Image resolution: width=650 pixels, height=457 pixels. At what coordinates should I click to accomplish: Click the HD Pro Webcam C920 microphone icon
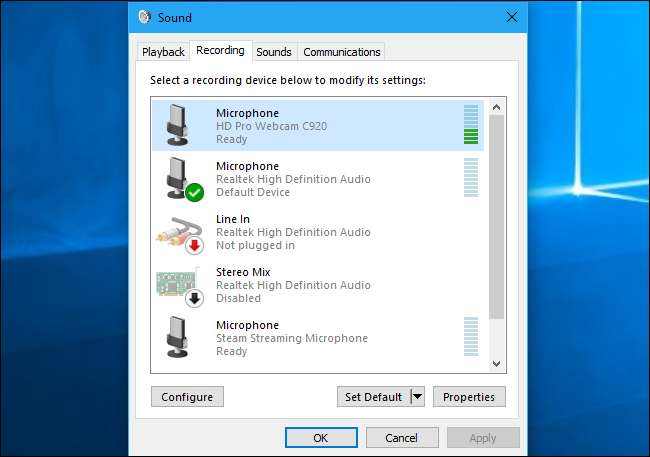click(180, 125)
